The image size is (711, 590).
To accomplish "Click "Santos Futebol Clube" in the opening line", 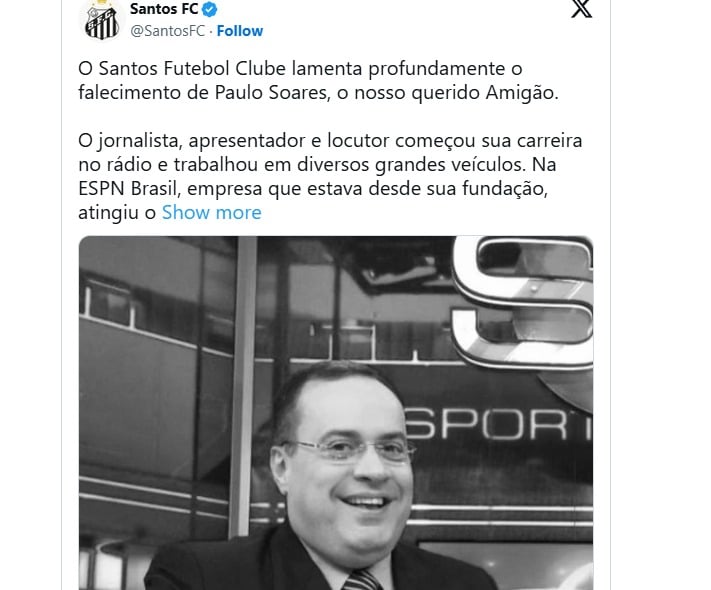I will pyautogui.click(x=192, y=68).
